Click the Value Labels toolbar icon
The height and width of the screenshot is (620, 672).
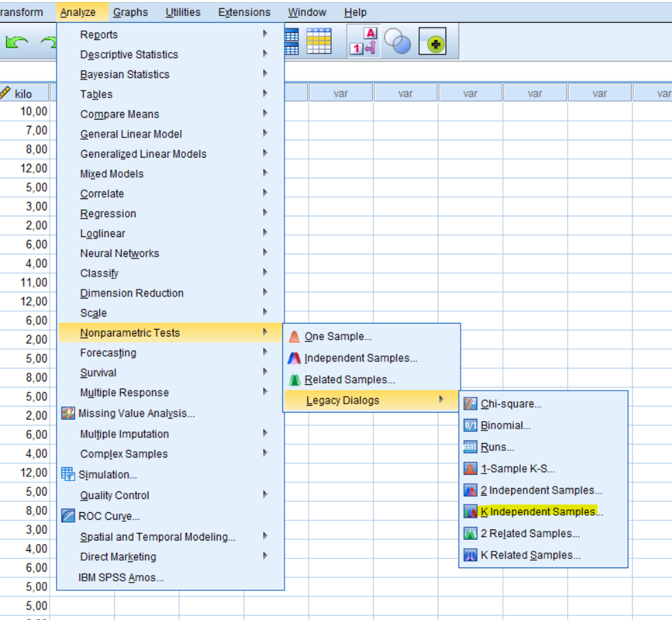click(x=363, y=41)
